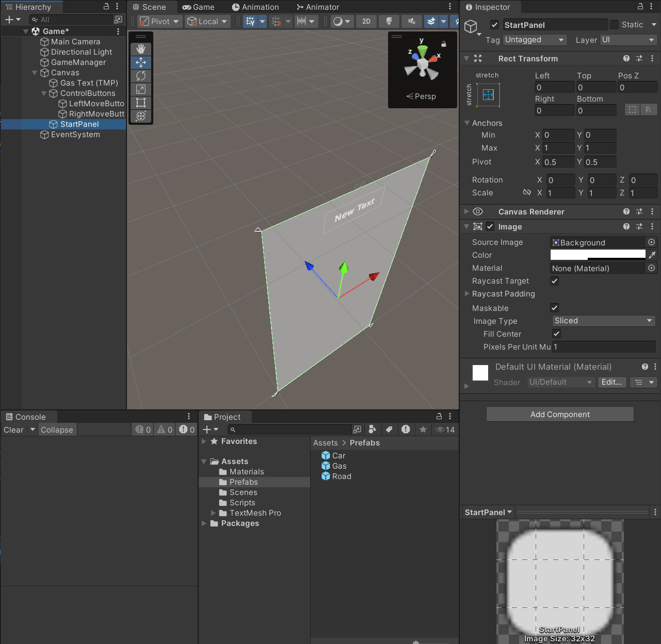This screenshot has height=644, width=661.
Task: Click project icon size slider
Action: [x=416, y=642]
